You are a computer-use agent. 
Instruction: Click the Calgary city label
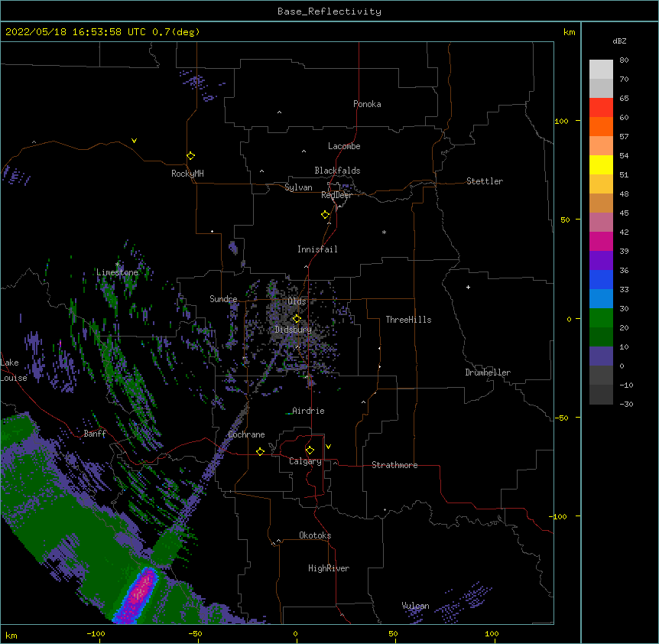pyautogui.click(x=305, y=461)
